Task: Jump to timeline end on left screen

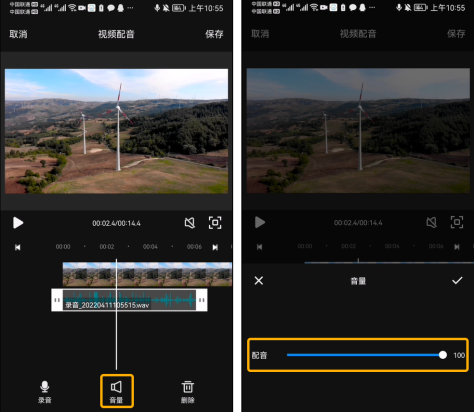Action: [x=215, y=247]
